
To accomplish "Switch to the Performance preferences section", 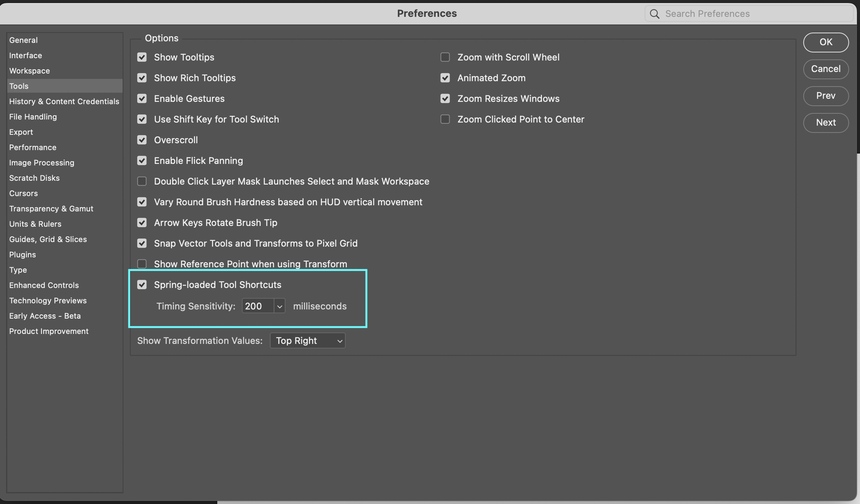I will (33, 147).
